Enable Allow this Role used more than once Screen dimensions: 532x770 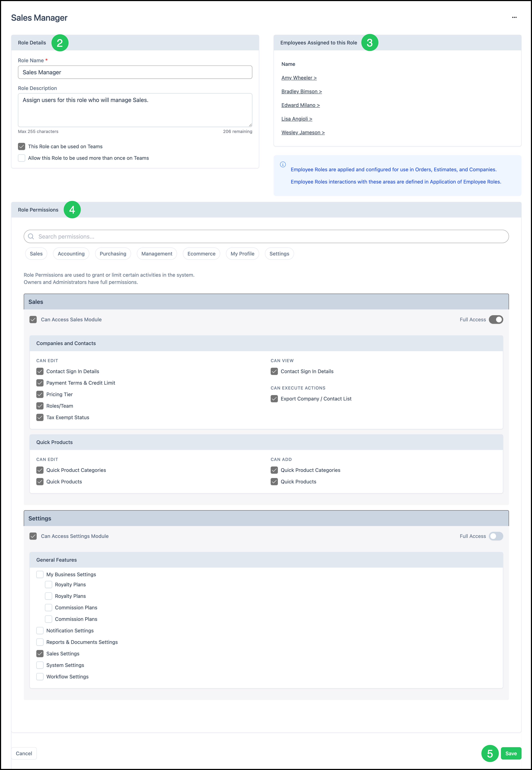coord(22,158)
